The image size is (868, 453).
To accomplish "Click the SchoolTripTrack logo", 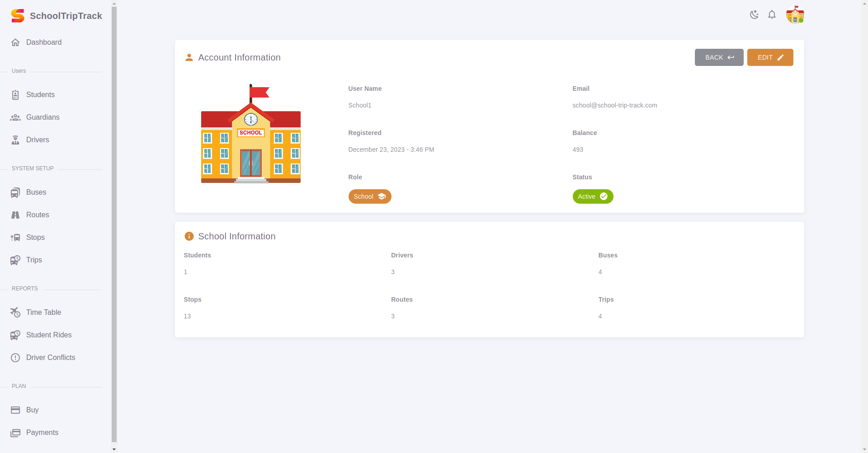I will 18,15.
